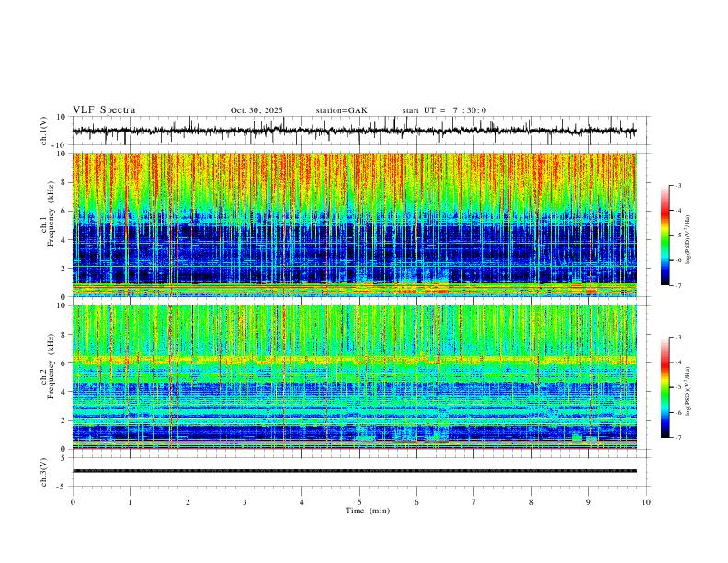The height and width of the screenshot is (563, 728).
Task: Click the ch.1 log(PSD) color bar title
Action: [x=688, y=239]
